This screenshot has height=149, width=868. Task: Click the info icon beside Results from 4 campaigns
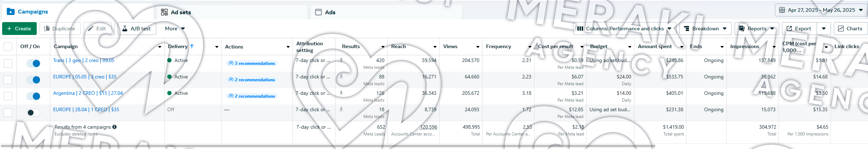click(x=114, y=127)
